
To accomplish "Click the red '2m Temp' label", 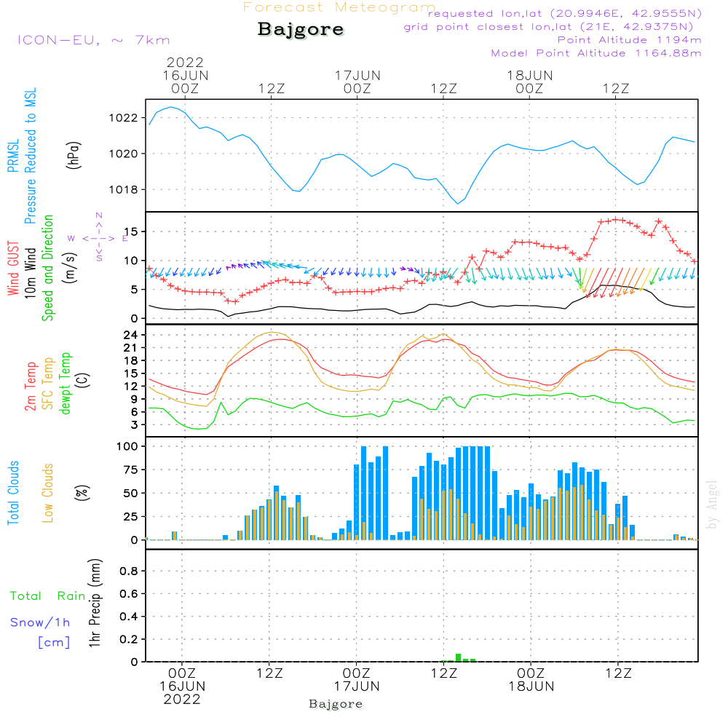I will coord(30,387).
